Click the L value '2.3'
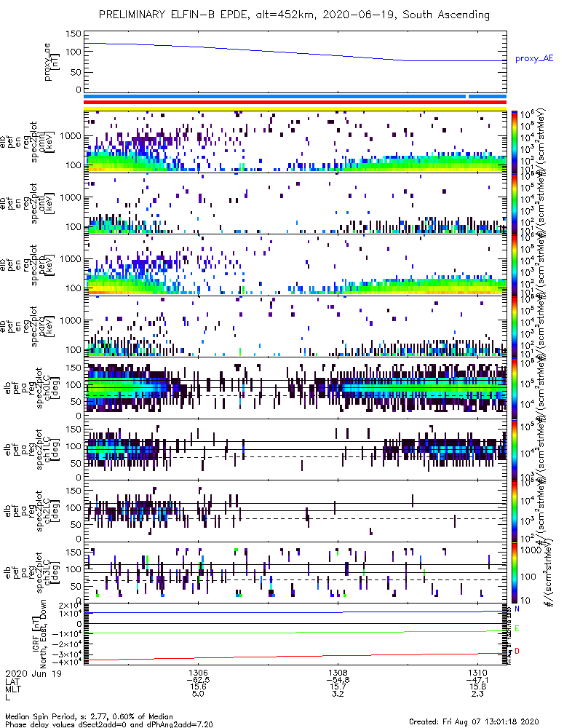 pos(477,694)
